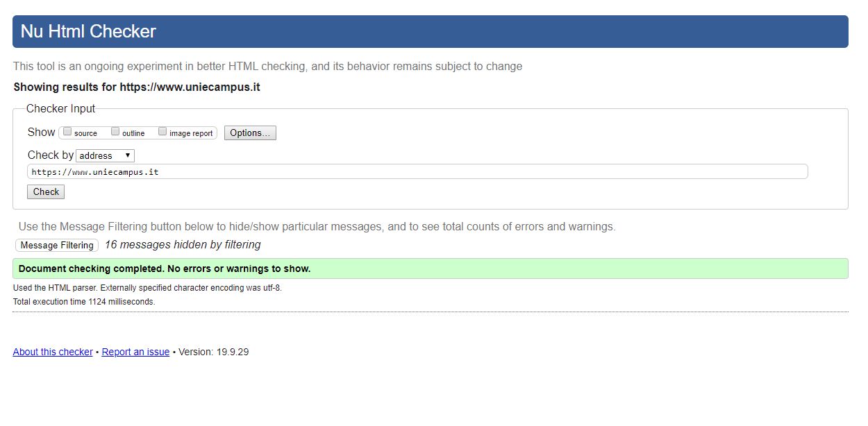Follow the About this checker link
This screenshot has width=868, height=426.
click(53, 352)
